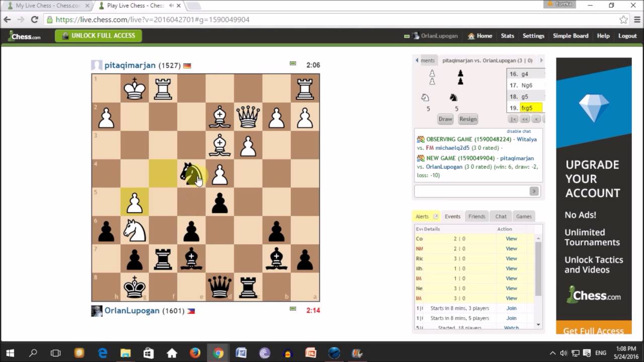The image size is (644, 362).
Task: Select the black king on the bottom row
Action: [134, 287]
